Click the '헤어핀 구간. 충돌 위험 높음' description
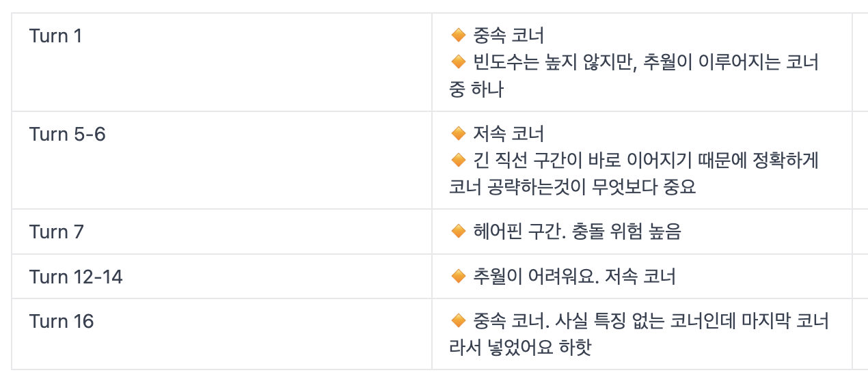Screen dimensions: 868x377 tap(577, 232)
